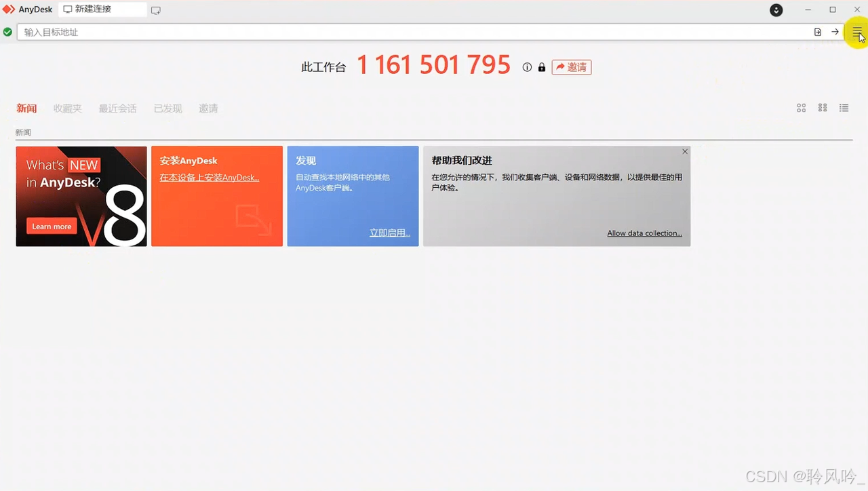Switch to large tiles view icon

coord(801,108)
